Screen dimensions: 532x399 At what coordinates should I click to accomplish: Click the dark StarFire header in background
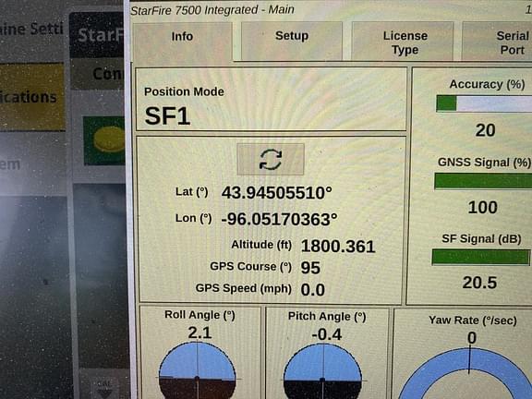point(97,35)
